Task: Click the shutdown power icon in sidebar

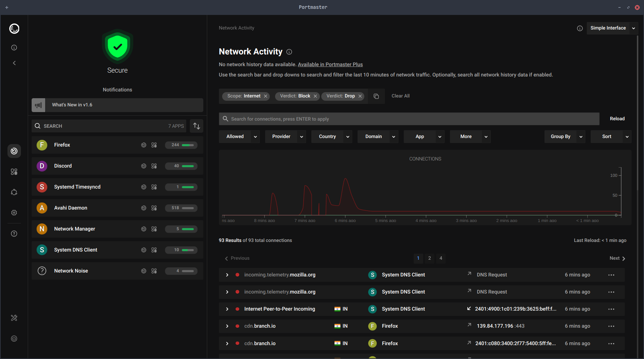Action: [14, 338]
